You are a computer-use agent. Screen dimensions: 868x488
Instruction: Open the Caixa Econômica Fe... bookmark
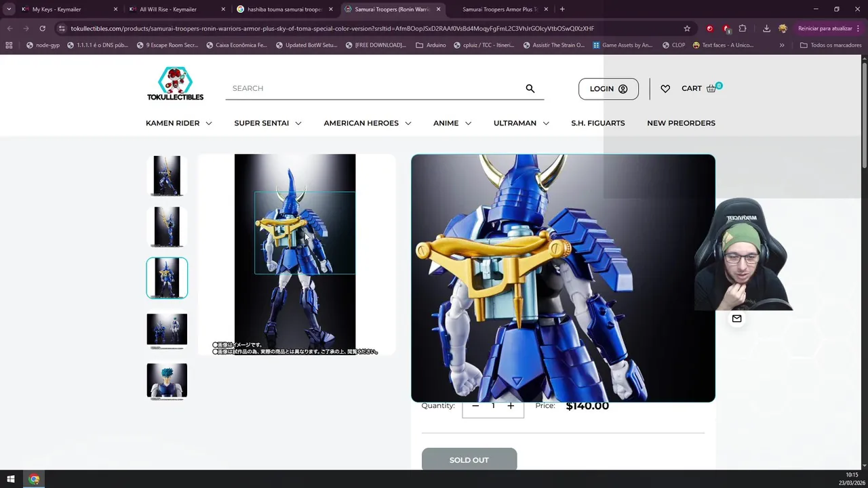(236, 45)
